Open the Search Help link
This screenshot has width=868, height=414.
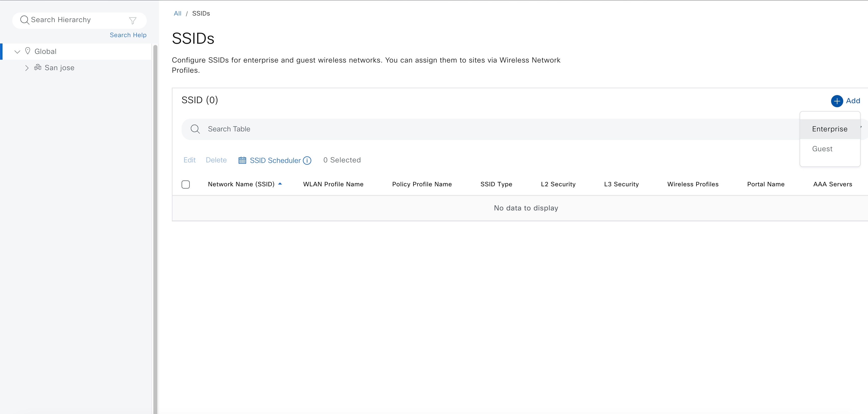(x=128, y=35)
